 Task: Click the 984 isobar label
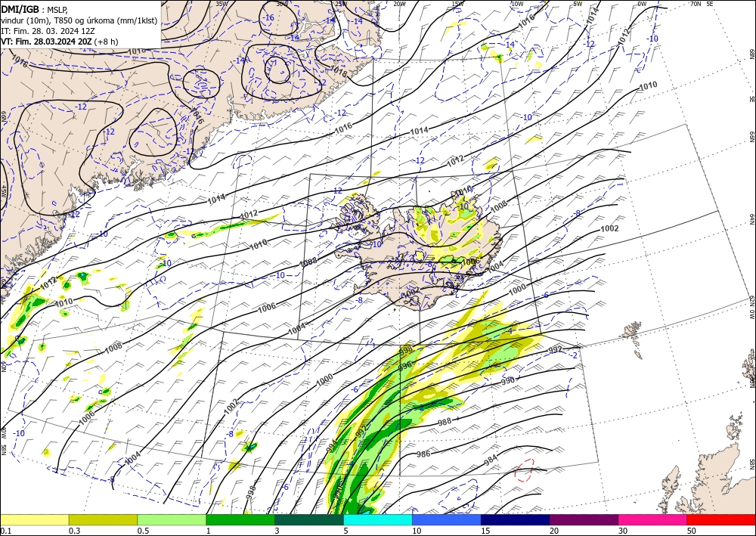(x=491, y=460)
